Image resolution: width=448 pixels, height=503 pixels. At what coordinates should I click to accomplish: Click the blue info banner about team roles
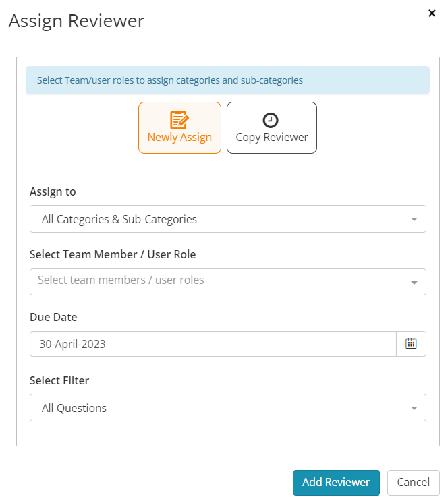point(227,80)
